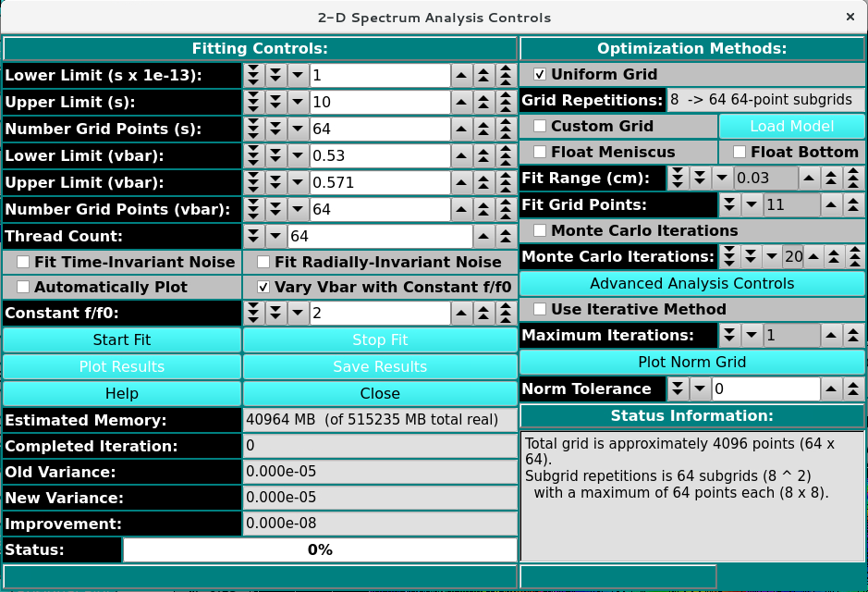The width and height of the screenshot is (868, 592).
Task: Open Advanced Analysis Controls
Action: pos(692,283)
